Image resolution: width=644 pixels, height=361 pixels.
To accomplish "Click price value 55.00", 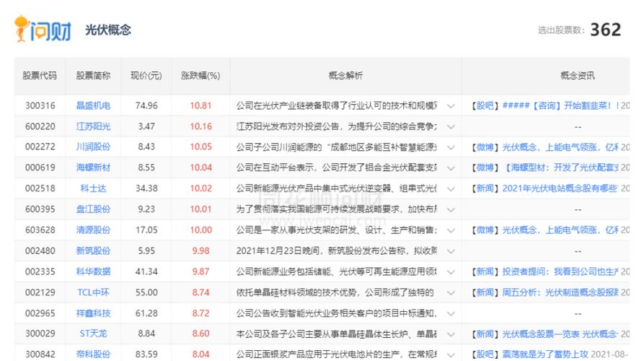I will [x=146, y=292].
